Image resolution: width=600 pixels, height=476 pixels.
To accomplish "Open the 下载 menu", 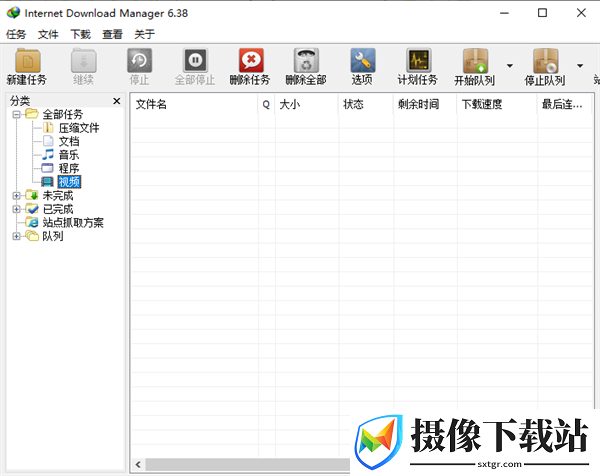I will [80, 34].
